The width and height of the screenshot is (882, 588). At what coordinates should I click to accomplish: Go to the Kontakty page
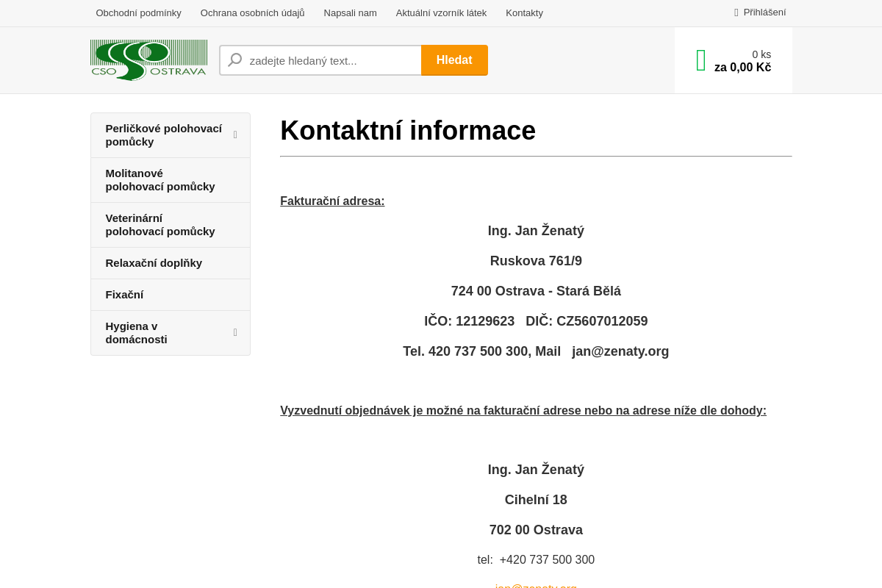[x=524, y=12]
